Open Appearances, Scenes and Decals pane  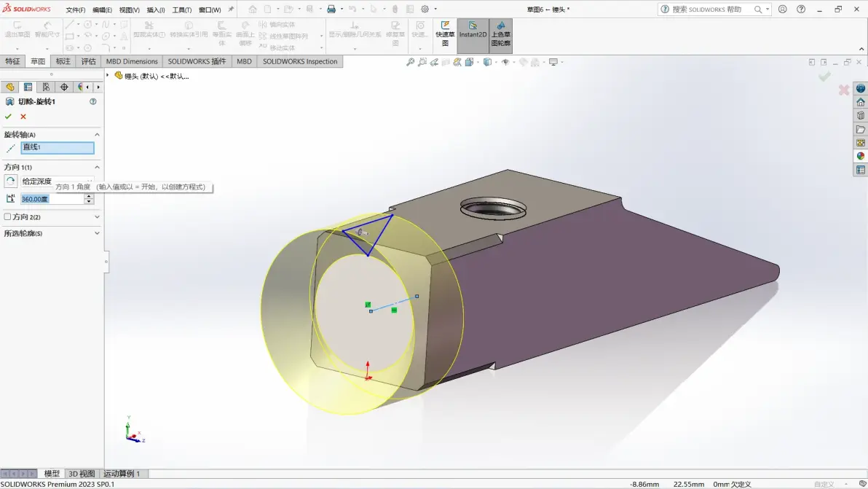[860, 156]
